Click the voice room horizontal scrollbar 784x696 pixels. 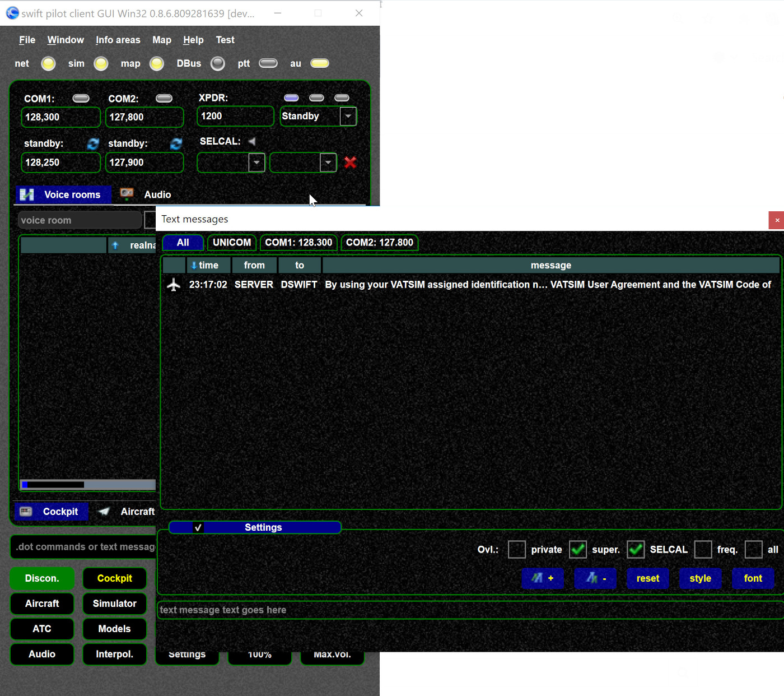pos(88,485)
